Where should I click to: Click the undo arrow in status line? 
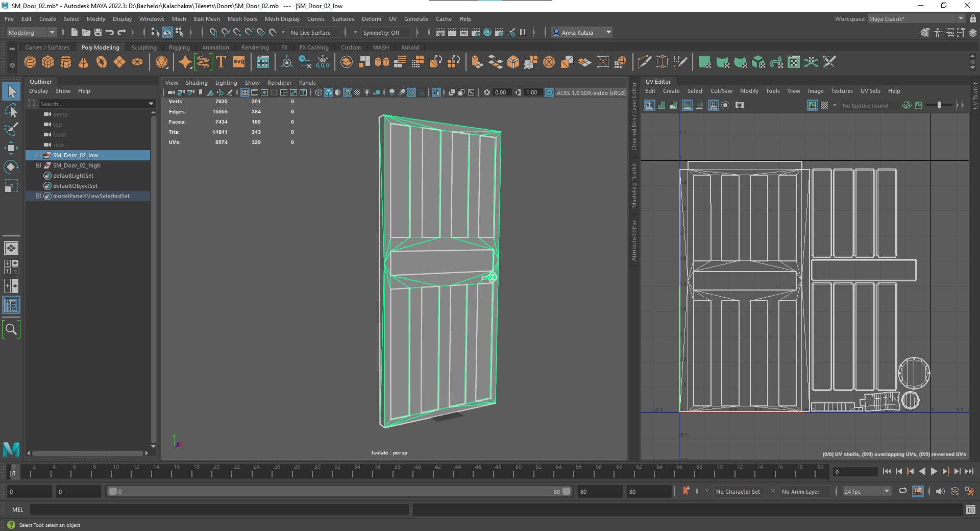coord(110,32)
